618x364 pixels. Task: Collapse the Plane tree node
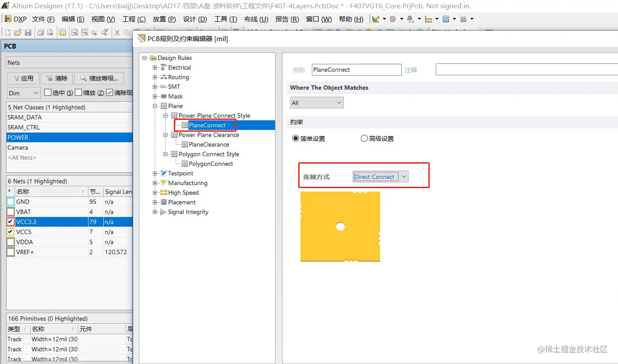[x=155, y=106]
